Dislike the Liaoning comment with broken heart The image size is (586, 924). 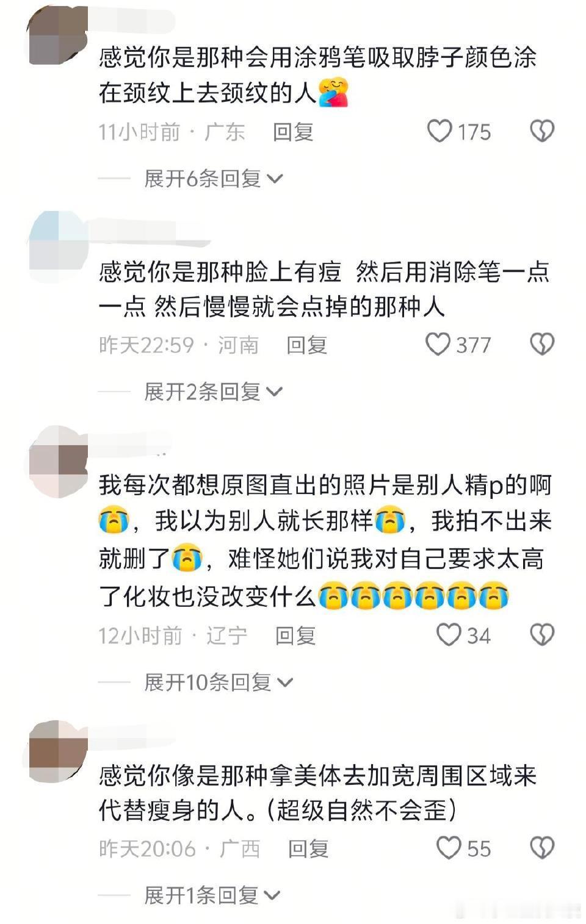(541, 634)
